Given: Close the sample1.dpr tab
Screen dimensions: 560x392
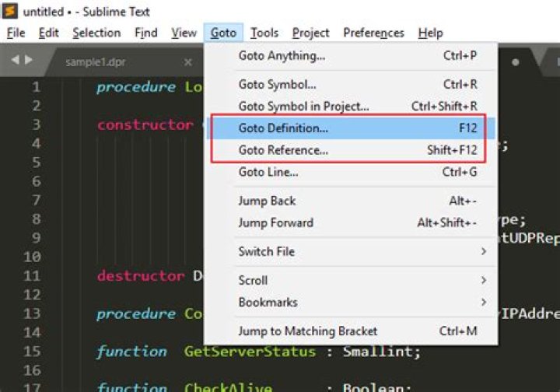Looking at the screenshot, I should pyautogui.click(x=188, y=62).
